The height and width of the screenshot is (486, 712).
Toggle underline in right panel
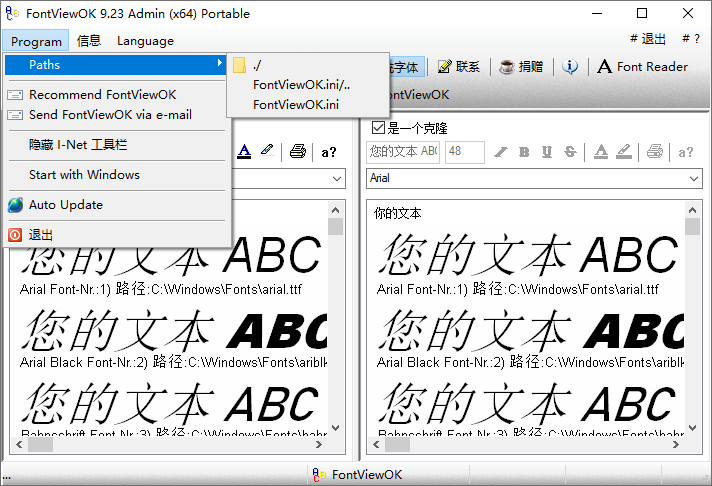click(547, 152)
